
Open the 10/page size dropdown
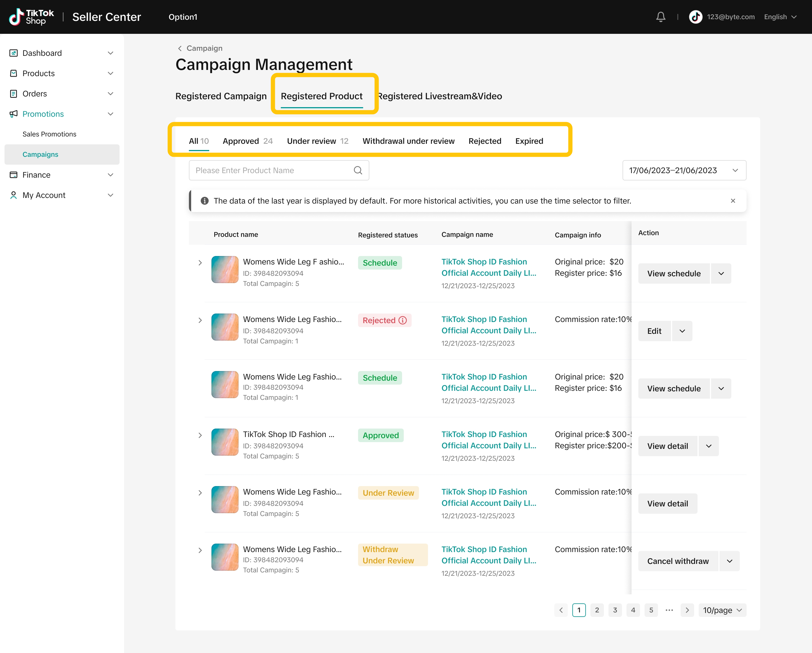click(x=722, y=610)
